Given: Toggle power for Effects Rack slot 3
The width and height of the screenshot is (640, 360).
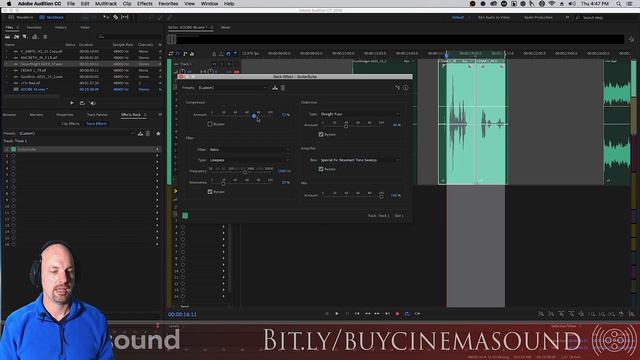Looking at the screenshot, I should coord(13,162).
